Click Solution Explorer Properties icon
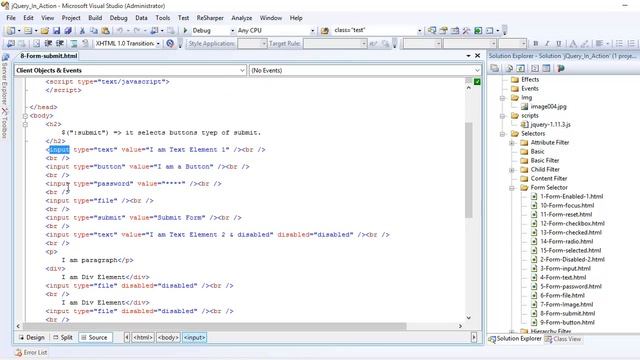 pyautogui.click(x=494, y=68)
